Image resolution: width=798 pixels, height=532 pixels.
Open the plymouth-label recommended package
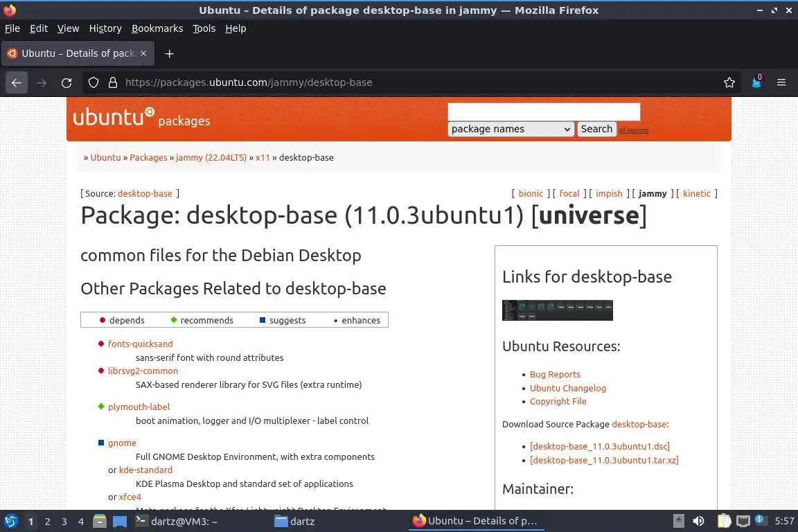point(139,407)
